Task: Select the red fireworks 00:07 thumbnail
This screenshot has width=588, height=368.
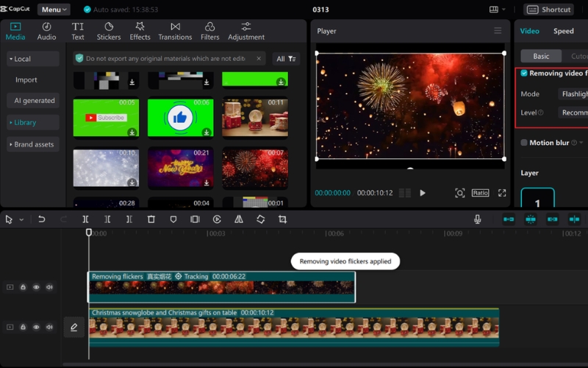Action: coord(255,168)
